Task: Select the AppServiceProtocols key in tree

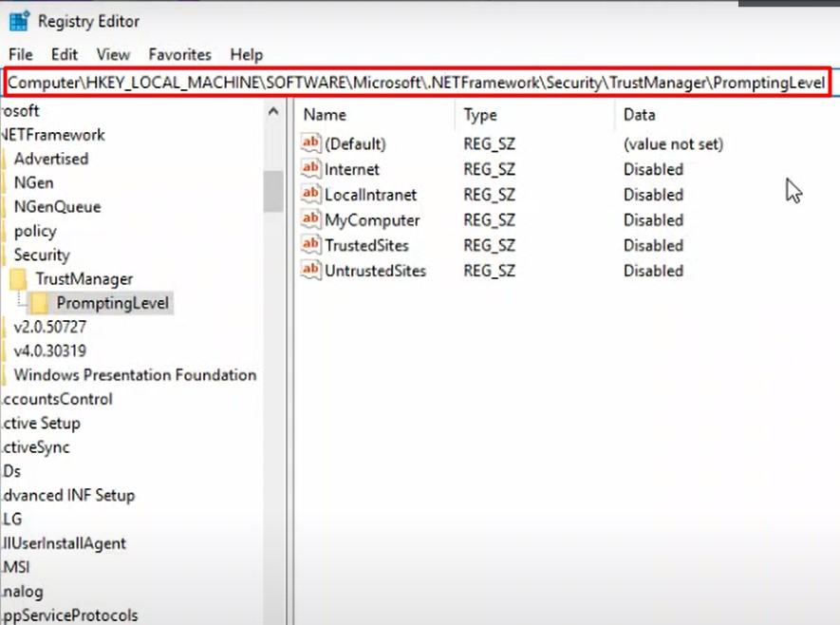Action: point(69,616)
